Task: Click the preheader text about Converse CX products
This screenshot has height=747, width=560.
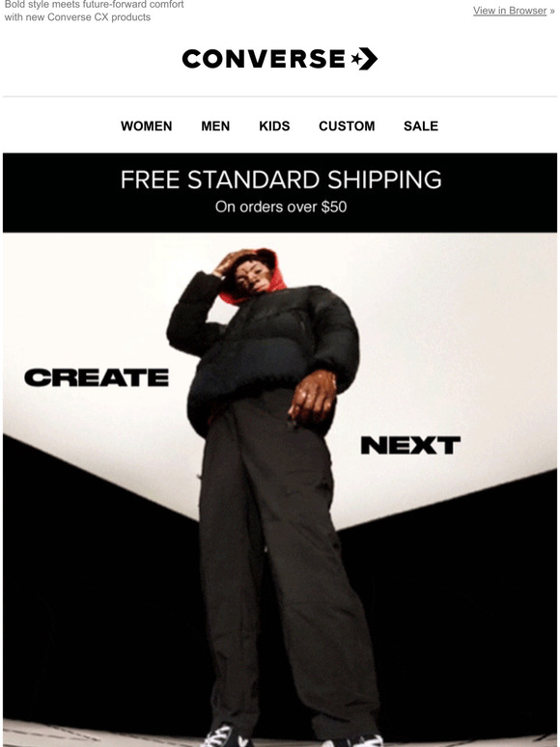Action: coord(94,11)
